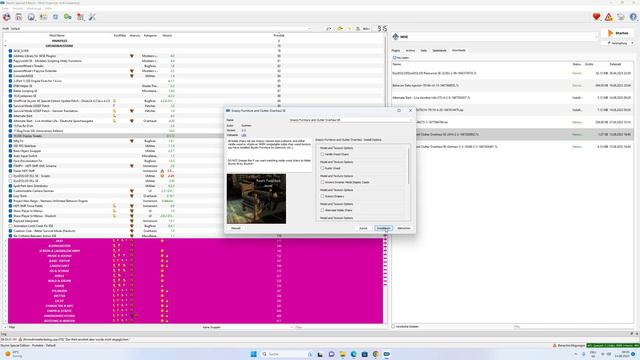Image resolution: width=640 pixels, height=360 pixels.
Task: Open the instance manager toolbar icon
Action: [x=7, y=17]
